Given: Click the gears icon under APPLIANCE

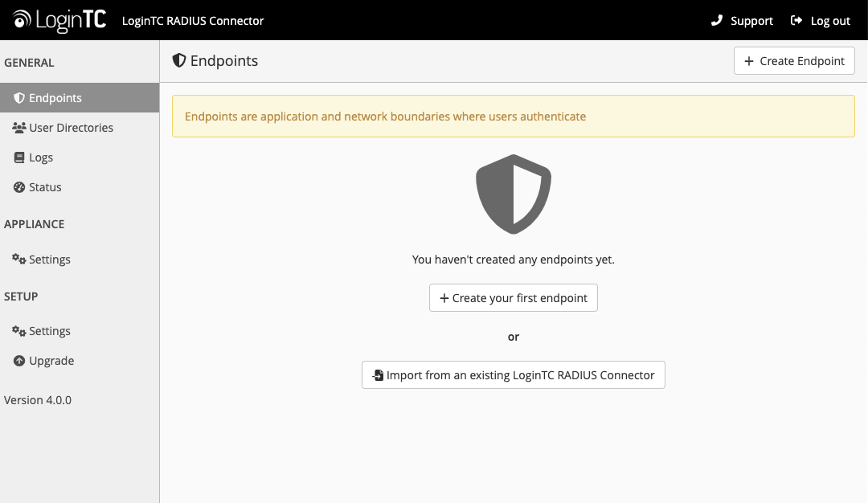Looking at the screenshot, I should 18,259.
